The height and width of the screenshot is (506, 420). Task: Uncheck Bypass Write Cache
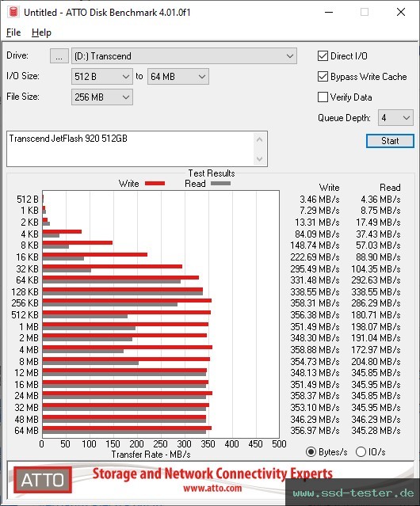coord(323,77)
